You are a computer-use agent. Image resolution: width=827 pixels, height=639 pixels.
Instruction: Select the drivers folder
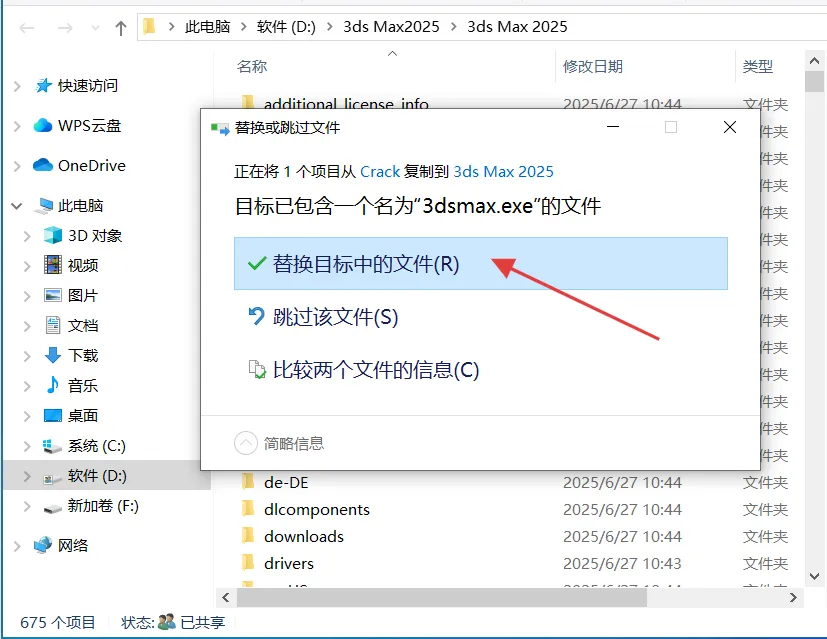(x=289, y=564)
